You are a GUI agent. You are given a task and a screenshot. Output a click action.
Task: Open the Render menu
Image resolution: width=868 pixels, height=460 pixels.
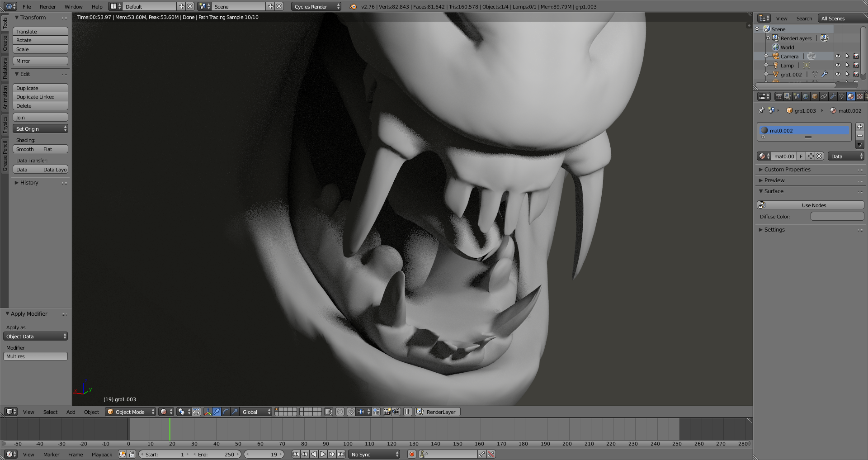[x=47, y=6]
